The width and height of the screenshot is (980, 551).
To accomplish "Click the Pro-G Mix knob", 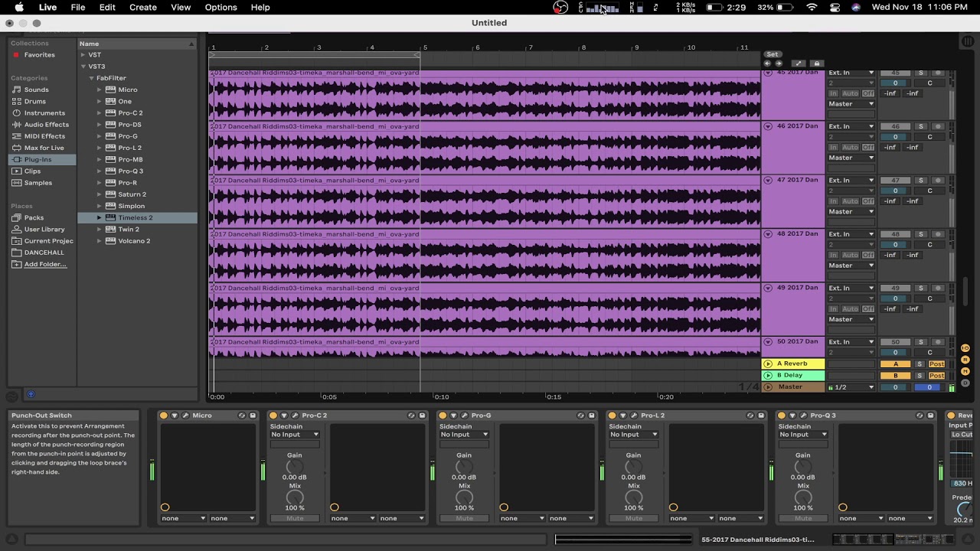I will [x=464, y=498].
